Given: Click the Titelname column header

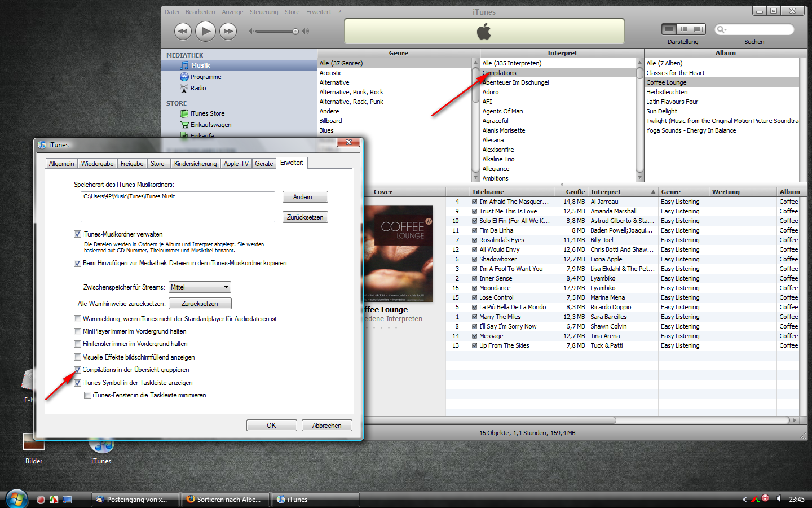Looking at the screenshot, I should [x=511, y=192].
